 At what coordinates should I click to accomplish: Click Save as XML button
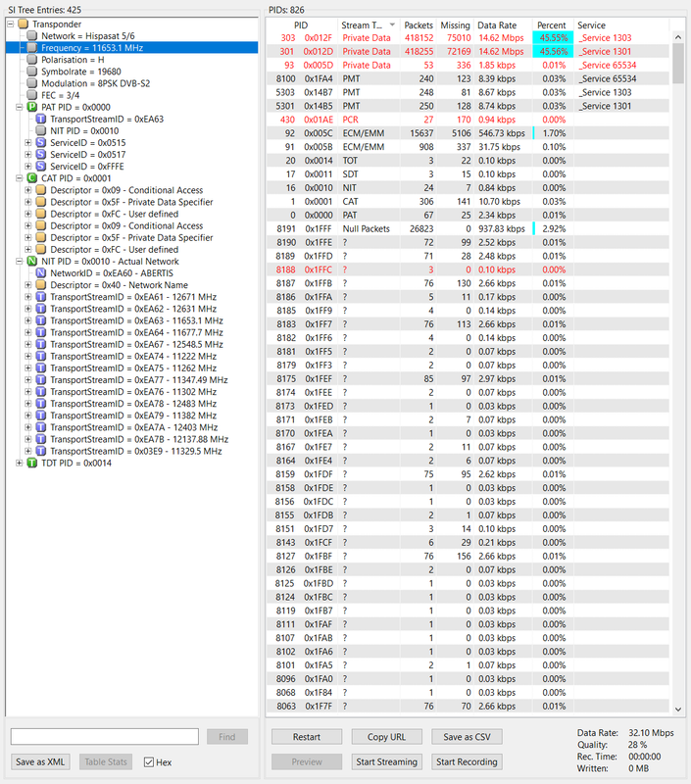point(40,761)
